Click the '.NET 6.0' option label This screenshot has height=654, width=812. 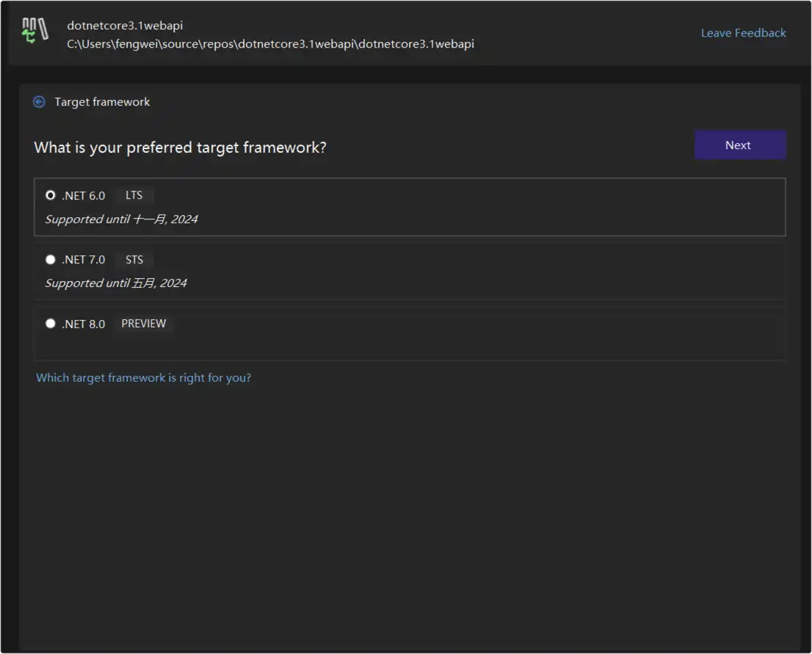coord(84,196)
